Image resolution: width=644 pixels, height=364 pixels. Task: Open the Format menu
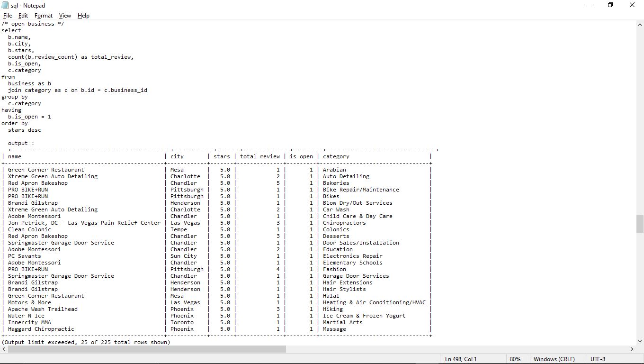click(x=44, y=16)
